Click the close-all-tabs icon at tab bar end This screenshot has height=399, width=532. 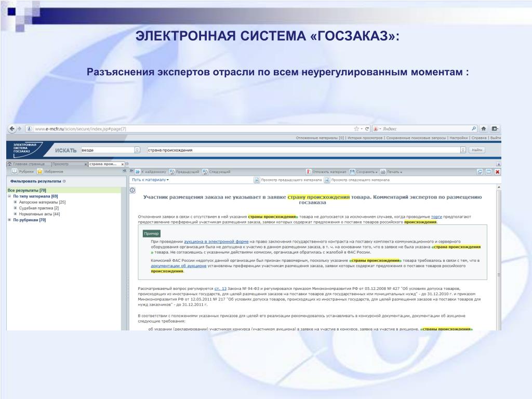[x=498, y=164]
